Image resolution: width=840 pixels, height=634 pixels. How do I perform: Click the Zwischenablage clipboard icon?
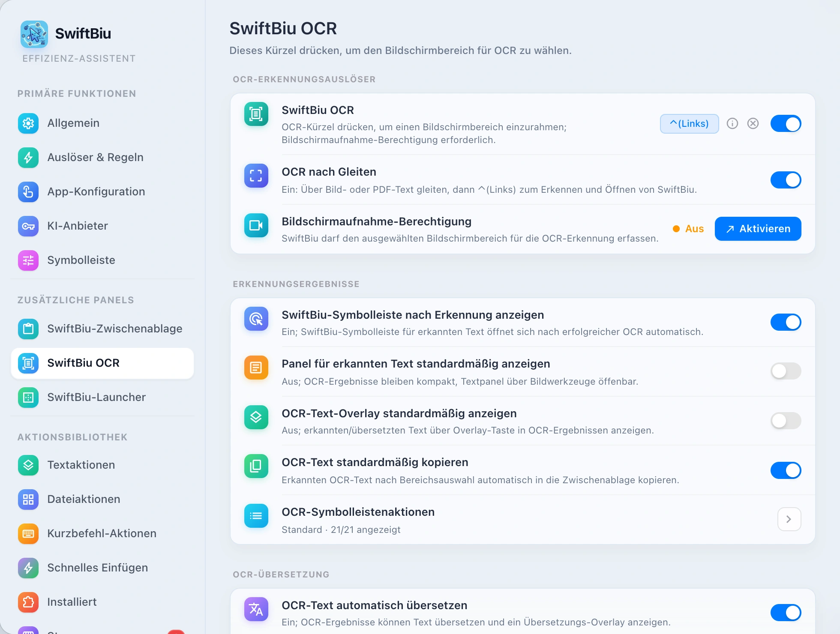(x=28, y=329)
